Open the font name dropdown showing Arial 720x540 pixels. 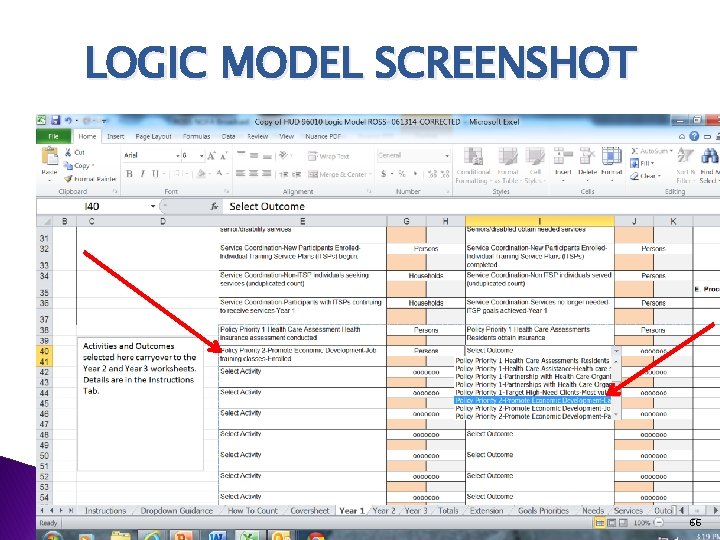click(x=178, y=156)
